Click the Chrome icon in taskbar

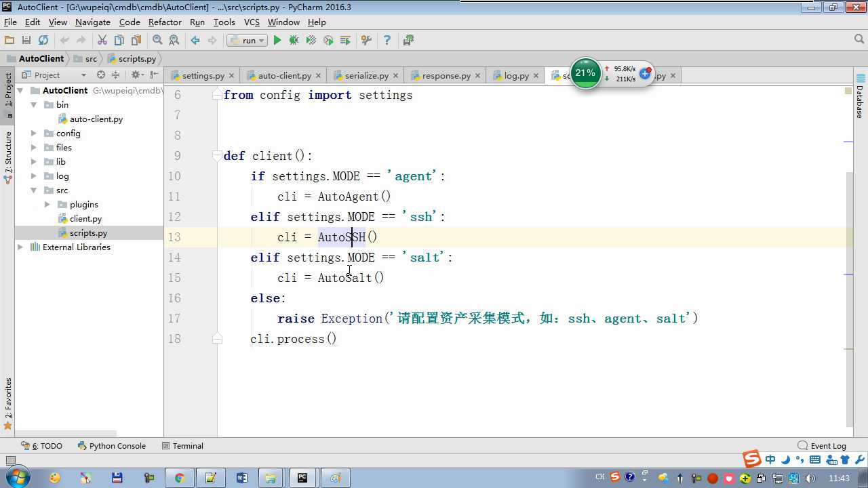click(179, 478)
